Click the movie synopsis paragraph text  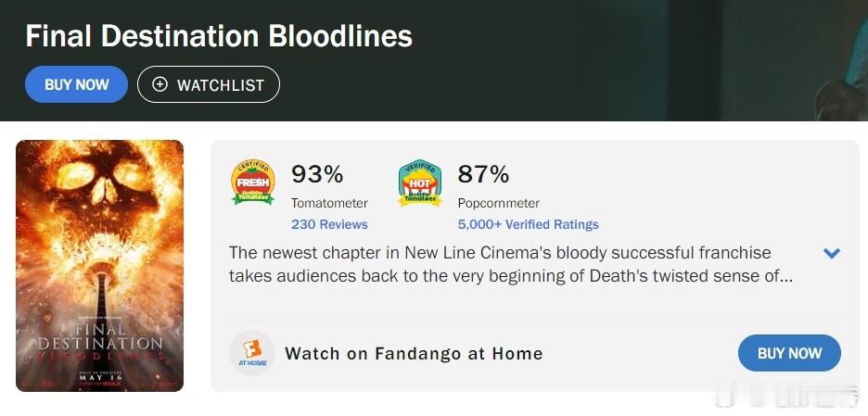pyautogui.click(x=511, y=264)
